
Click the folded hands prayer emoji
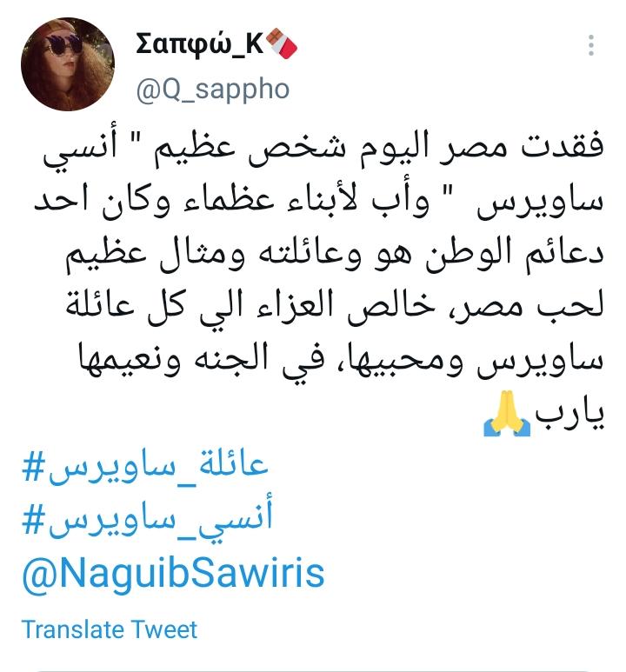coord(506,413)
